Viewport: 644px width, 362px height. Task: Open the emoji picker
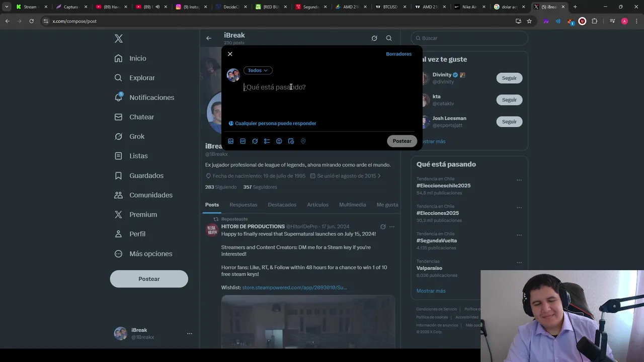click(279, 141)
